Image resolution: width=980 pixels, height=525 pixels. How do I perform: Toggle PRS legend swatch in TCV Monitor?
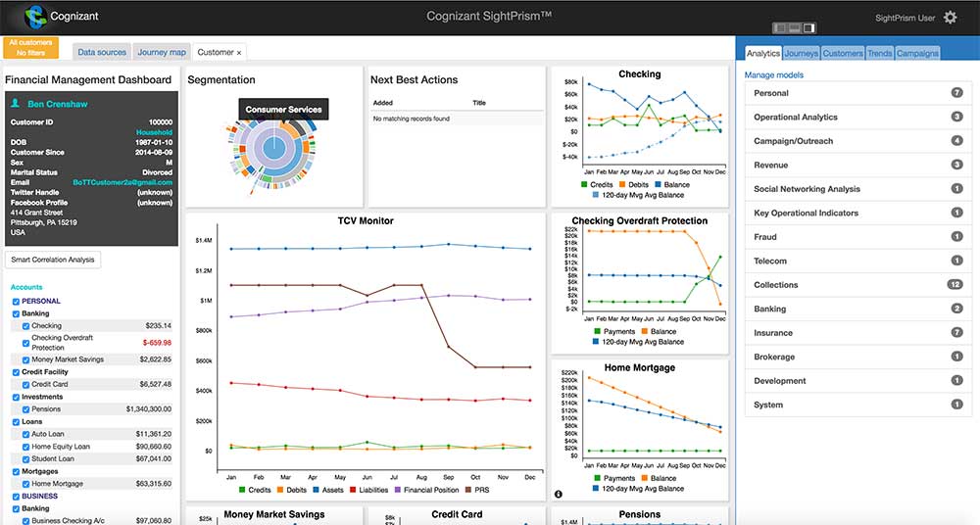click(x=467, y=490)
